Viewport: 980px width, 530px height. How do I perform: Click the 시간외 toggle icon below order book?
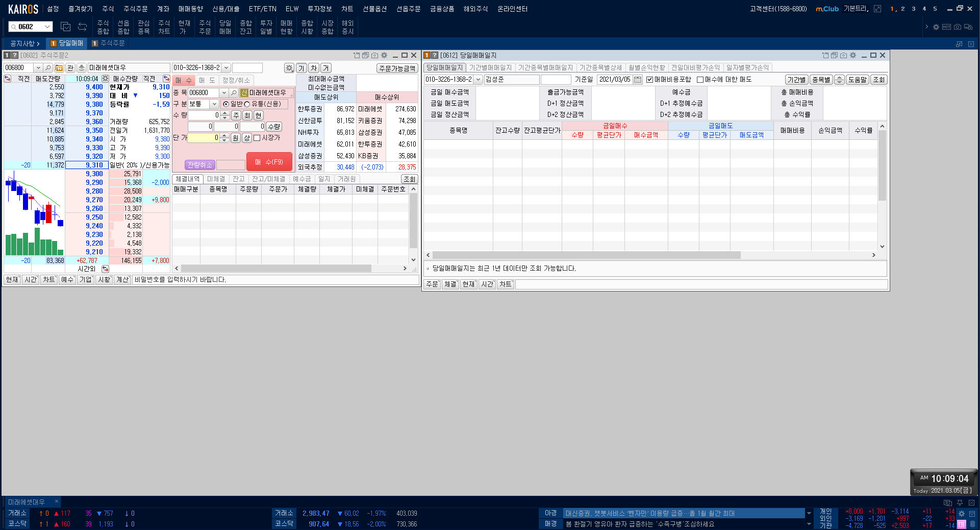point(105,269)
